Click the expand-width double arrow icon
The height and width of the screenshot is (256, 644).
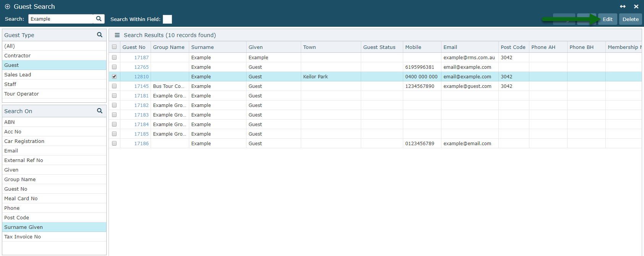pyautogui.click(x=623, y=6)
